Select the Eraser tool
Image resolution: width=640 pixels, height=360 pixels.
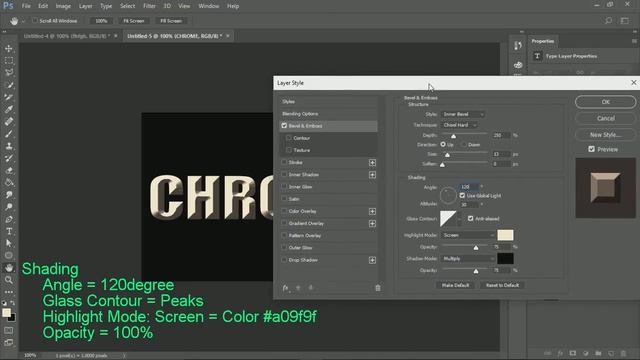[9, 170]
